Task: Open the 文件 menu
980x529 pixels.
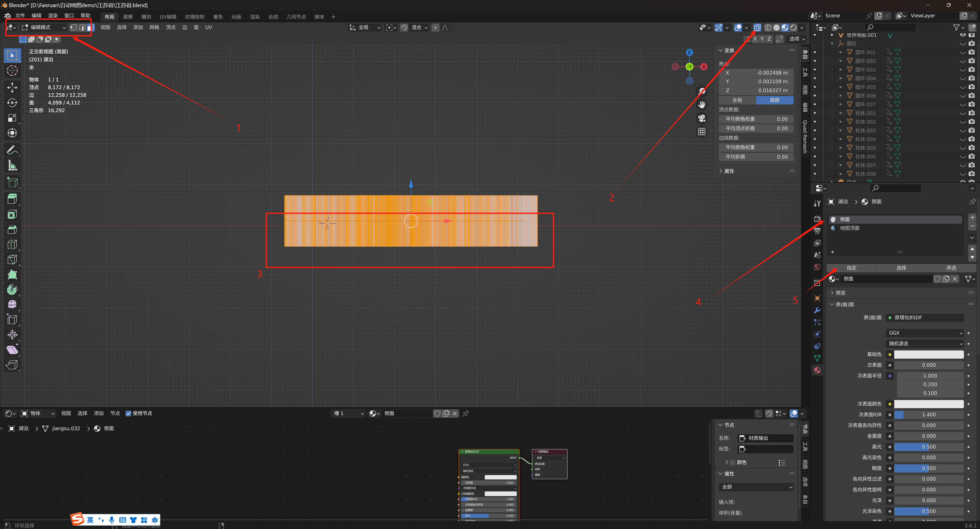Action: click(x=20, y=16)
